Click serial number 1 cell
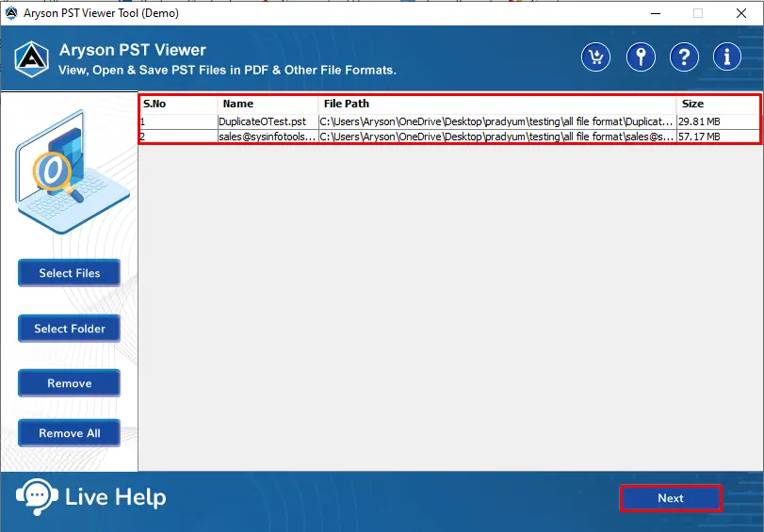The image size is (764, 532). (x=178, y=121)
